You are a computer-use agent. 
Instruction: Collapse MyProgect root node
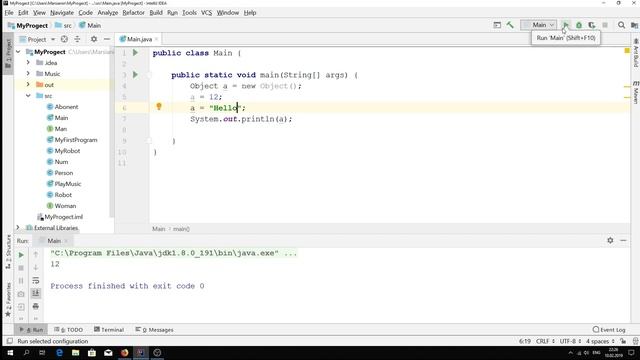[18, 52]
